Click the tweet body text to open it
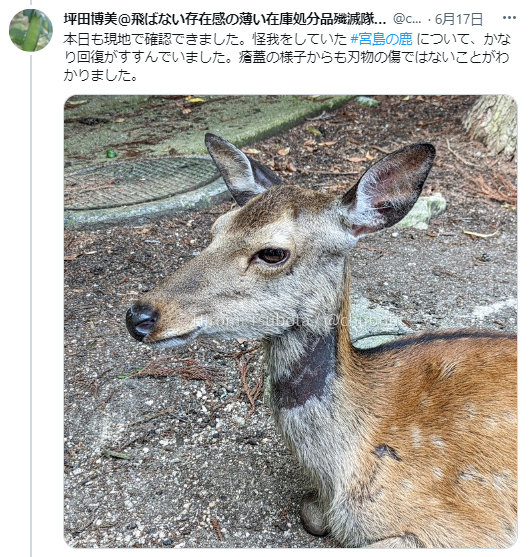 point(287,57)
